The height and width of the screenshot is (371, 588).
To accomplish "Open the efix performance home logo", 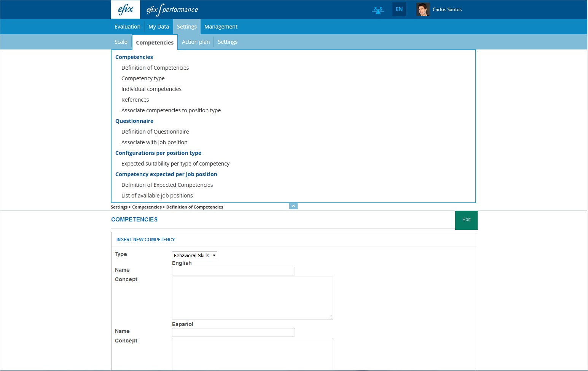I will click(172, 9).
